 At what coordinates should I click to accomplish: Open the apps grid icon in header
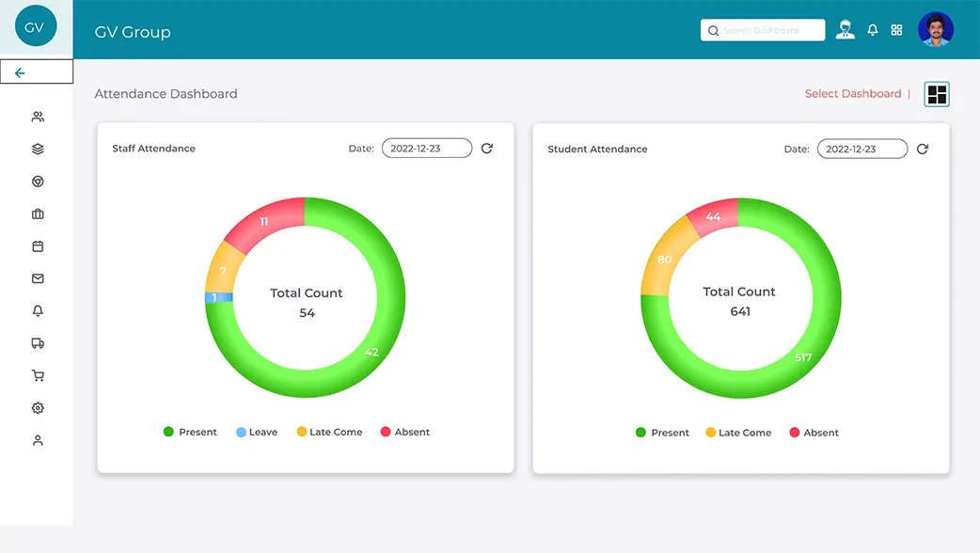pyautogui.click(x=896, y=30)
